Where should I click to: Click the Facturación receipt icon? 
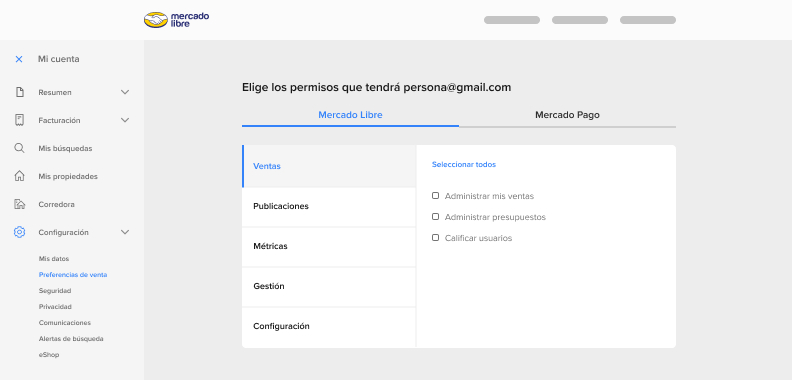(x=20, y=120)
